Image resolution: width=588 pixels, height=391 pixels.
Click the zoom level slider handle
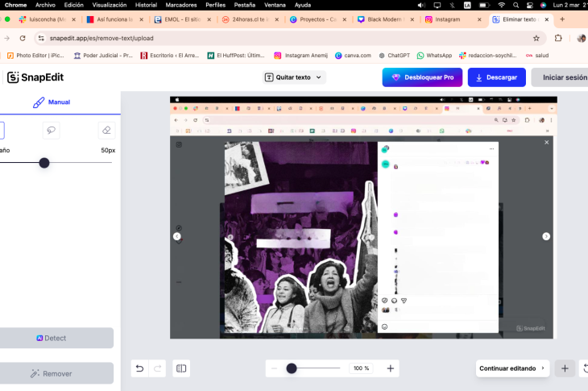pos(292,368)
